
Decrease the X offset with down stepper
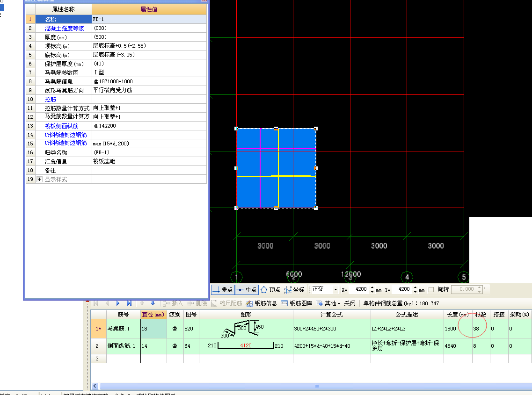pyautogui.click(x=372, y=291)
